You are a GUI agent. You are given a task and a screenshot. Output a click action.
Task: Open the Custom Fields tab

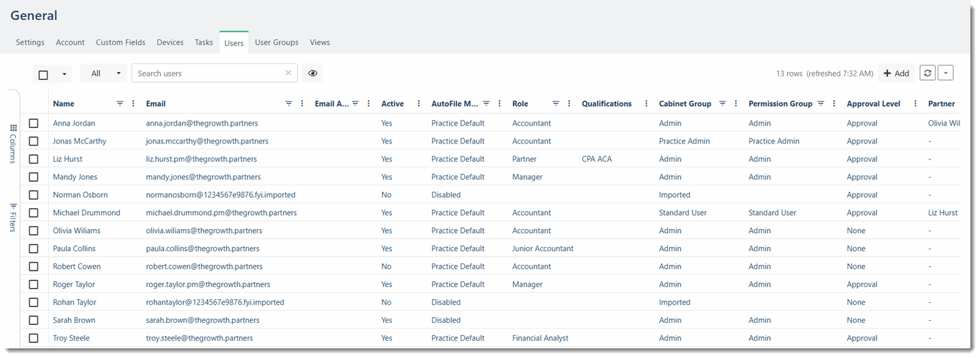pos(121,42)
